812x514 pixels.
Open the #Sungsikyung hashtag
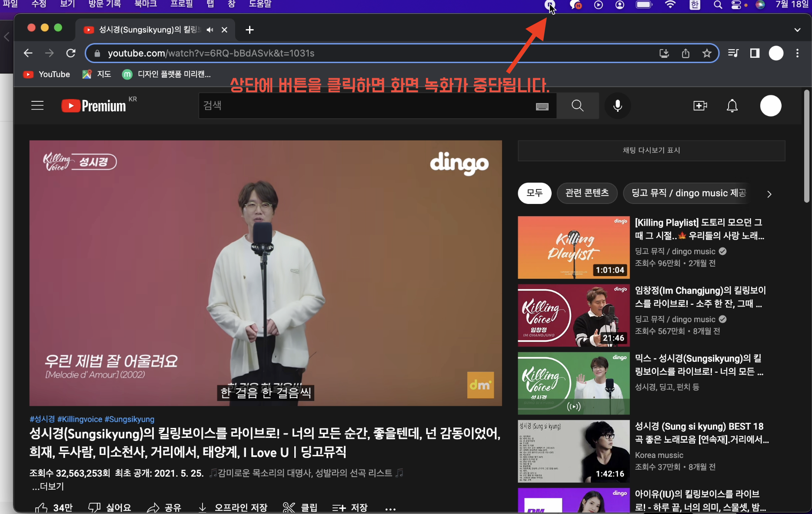pyautogui.click(x=130, y=419)
